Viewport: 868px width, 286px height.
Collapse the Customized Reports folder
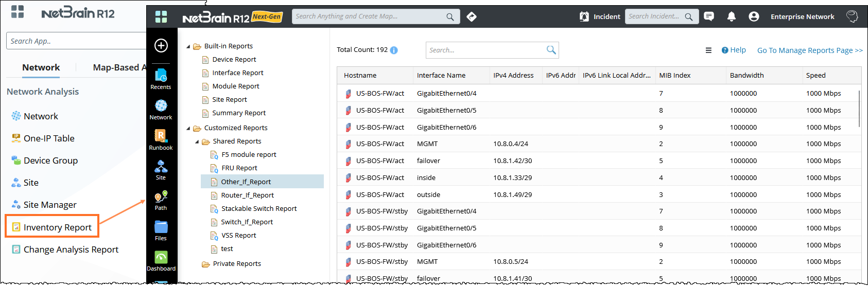click(188, 128)
